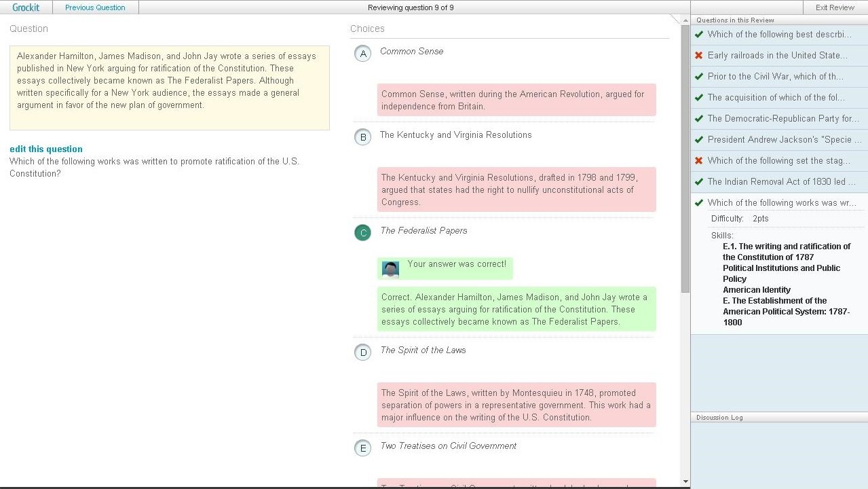The image size is (868, 489).
Task: Click green check beside Democratic-Republican Party question
Action: point(699,118)
